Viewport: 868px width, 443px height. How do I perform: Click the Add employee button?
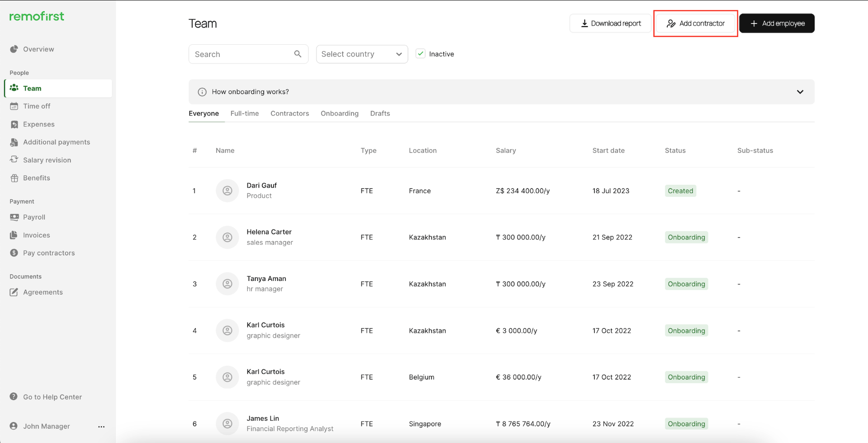click(x=777, y=23)
